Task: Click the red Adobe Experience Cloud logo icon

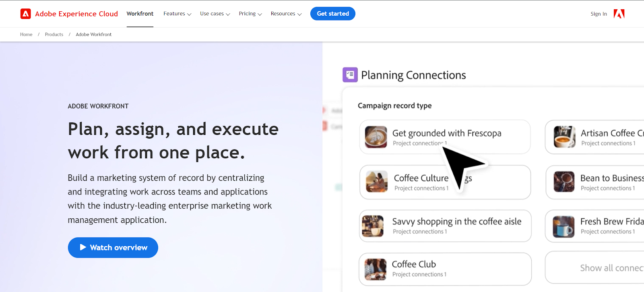Action: click(26, 14)
